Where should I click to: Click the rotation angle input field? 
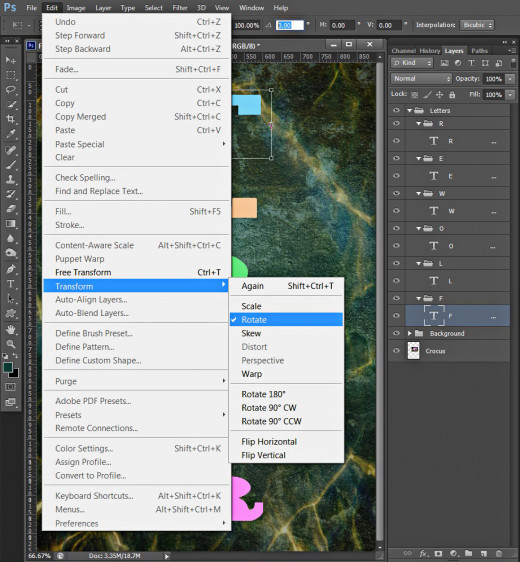coord(290,25)
